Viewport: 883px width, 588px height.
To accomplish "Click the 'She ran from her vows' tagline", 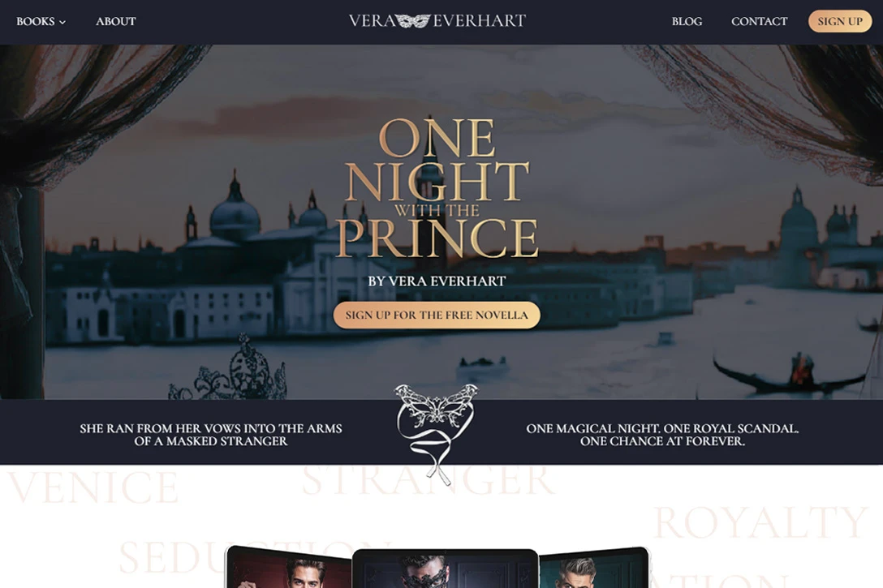I will coord(211,435).
